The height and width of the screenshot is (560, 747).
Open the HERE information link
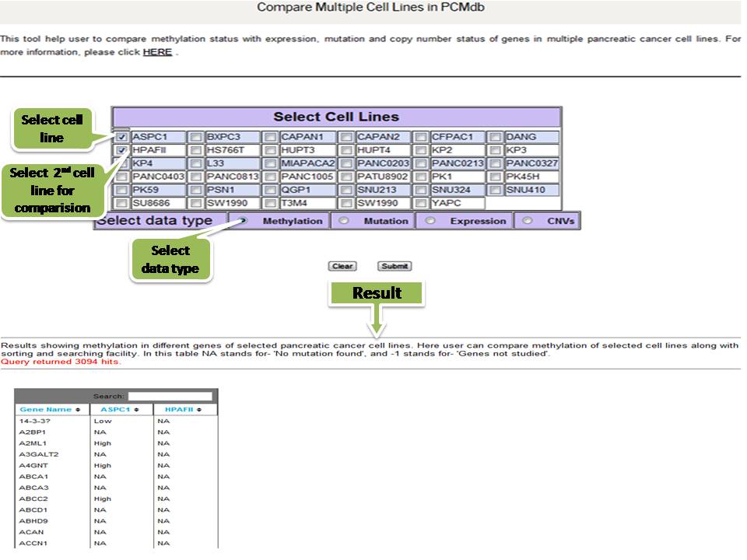(x=157, y=52)
